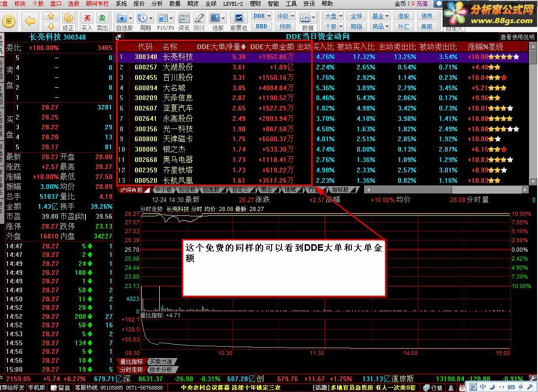Expand the 选股 dropdown arrow
Viewport: 538px width, 392px height.
coord(224,18)
